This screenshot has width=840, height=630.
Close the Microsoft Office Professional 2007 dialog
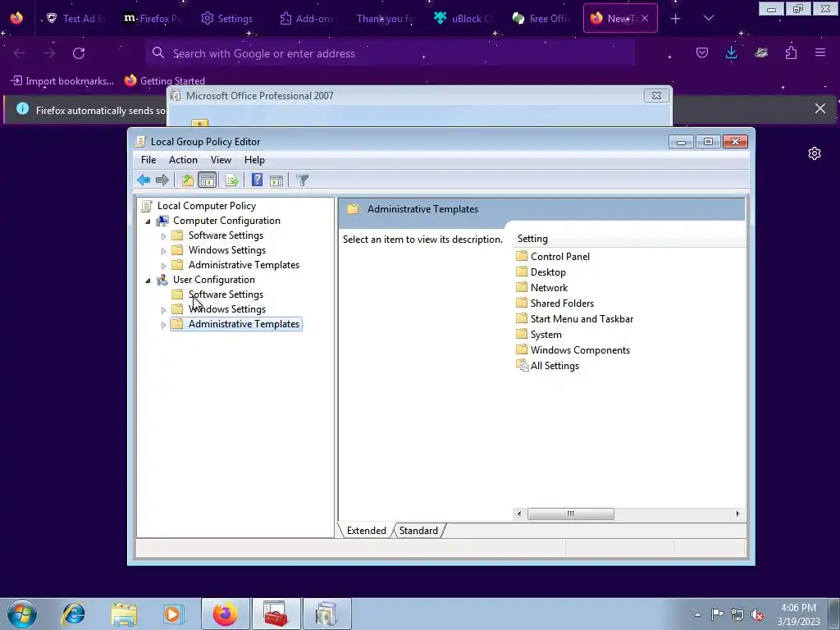[656, 95]
